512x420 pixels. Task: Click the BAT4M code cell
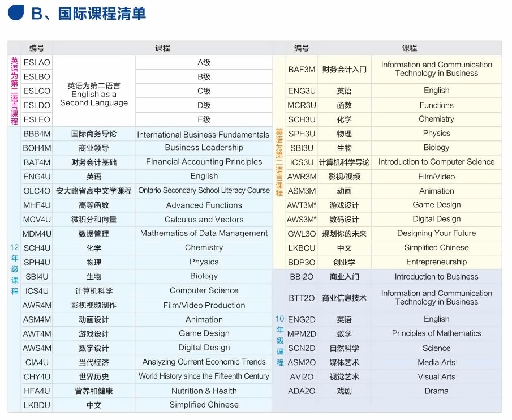click(x=37, y=162)
